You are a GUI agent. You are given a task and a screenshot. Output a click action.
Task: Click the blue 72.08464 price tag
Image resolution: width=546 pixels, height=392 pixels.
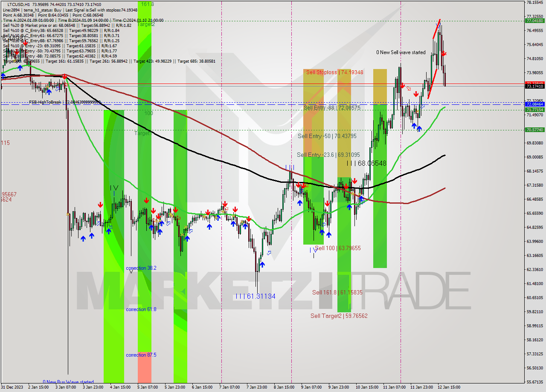tap(534, 104)
